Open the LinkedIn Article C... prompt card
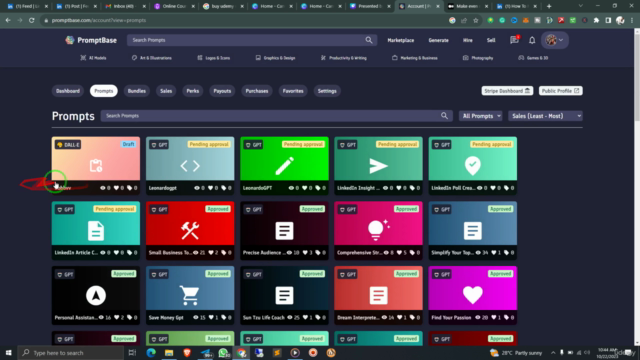 click(x=96, y=231)
